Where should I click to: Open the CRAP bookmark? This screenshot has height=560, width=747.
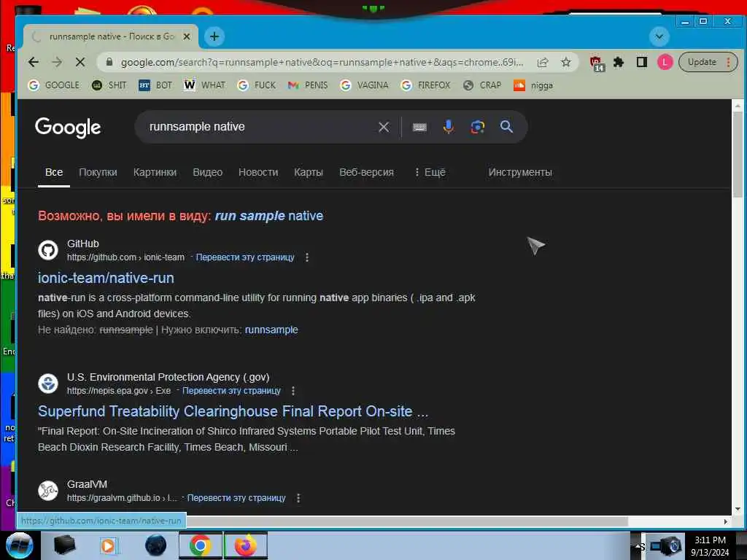(x=482, y=85)
